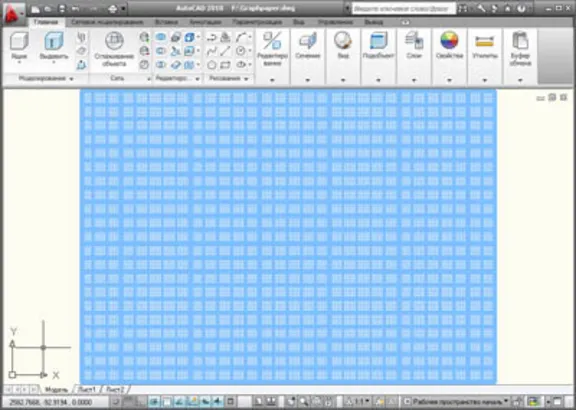576x410 pixels.
Task: Click Undo arrow in quick access toolbar
Action: (75, 8)
